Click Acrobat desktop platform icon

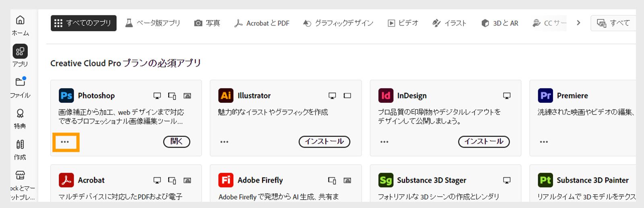pyautogui.click(x=157, y=180)
